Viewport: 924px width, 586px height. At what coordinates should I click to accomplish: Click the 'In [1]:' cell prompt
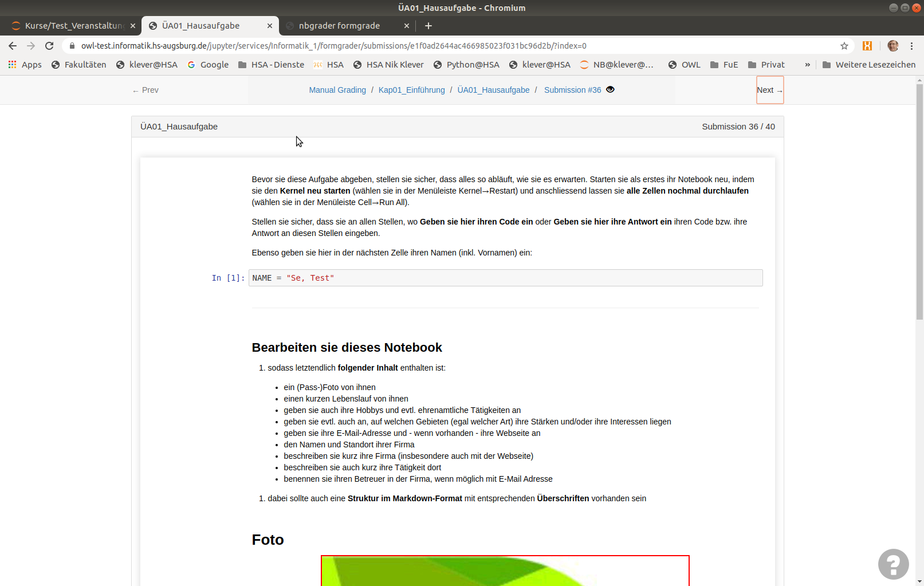pos(228,278)
